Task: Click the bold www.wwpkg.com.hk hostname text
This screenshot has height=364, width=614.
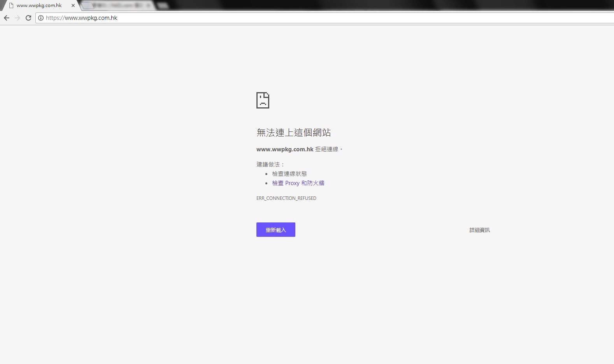Action: click(x=285, y=149)
